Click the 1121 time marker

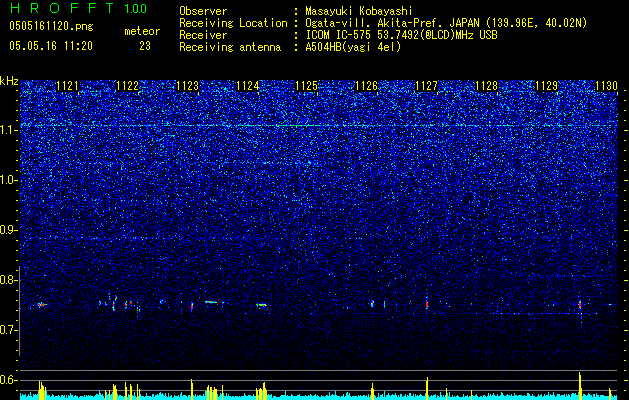tap(67, 86)
